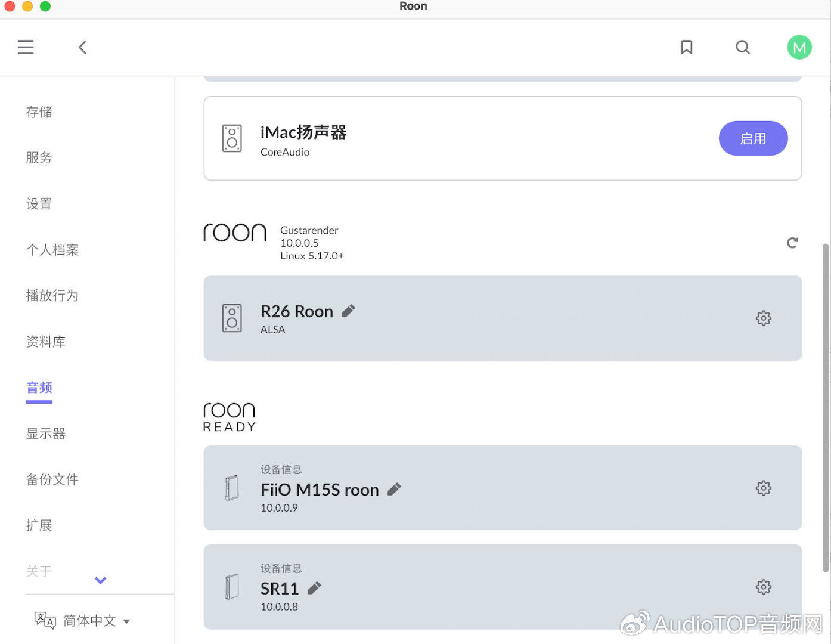Open bookmarks from the top bar
Viewport: 831px width, 644px height.
pos(686,47)
